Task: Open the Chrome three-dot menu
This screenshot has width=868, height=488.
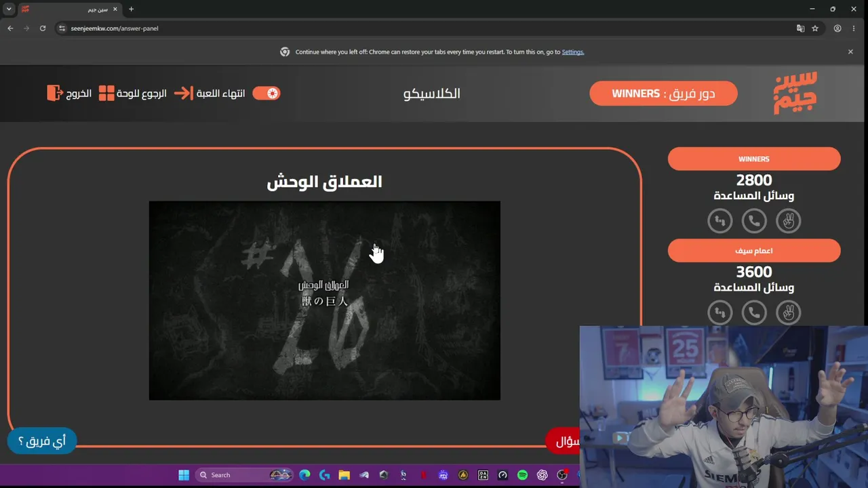Action: point(854,28)
